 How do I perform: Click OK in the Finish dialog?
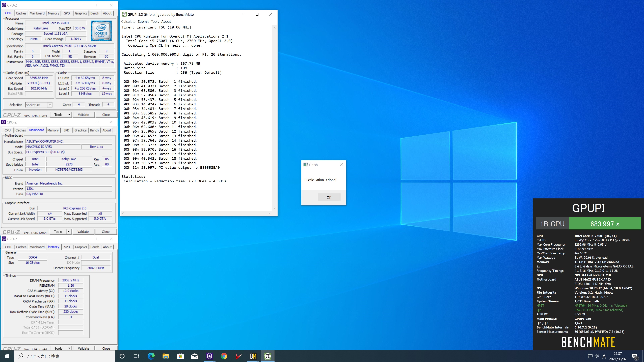coord(329,197)
